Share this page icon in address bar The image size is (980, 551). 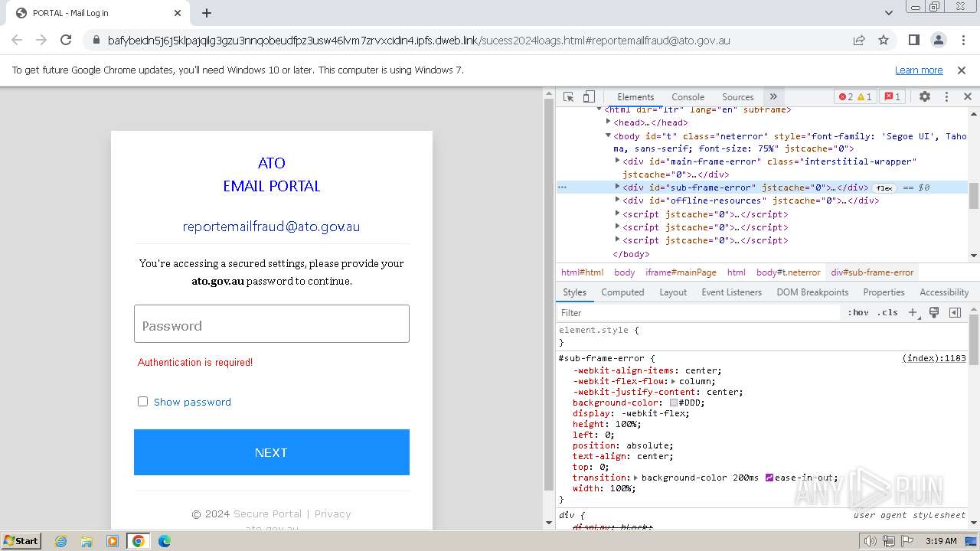(x=859, y=40)
